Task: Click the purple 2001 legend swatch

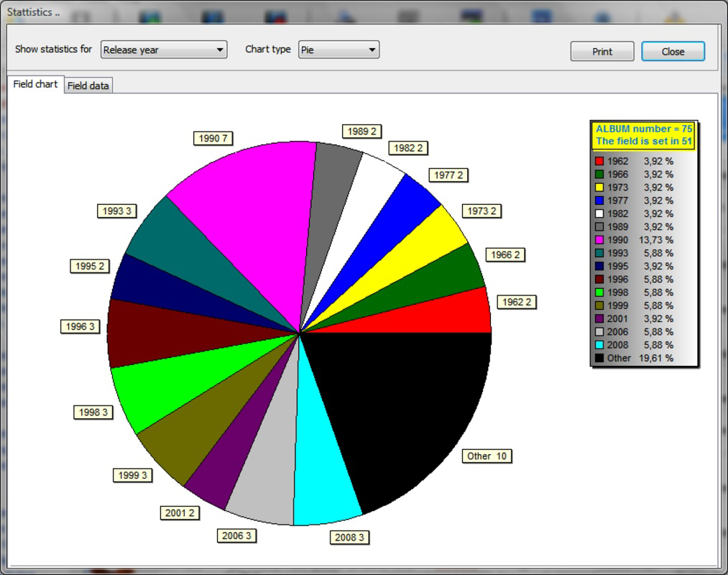Action: (599, 318)
